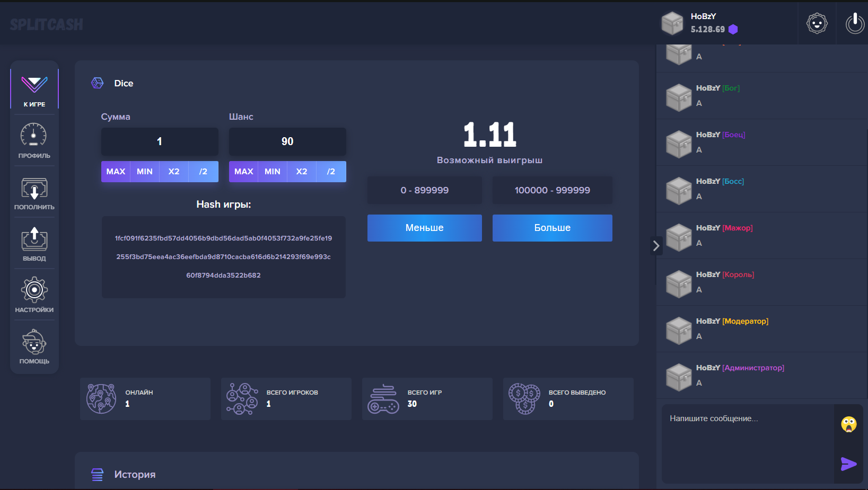Open the Настройки gear icon

(x=34, y=290)
